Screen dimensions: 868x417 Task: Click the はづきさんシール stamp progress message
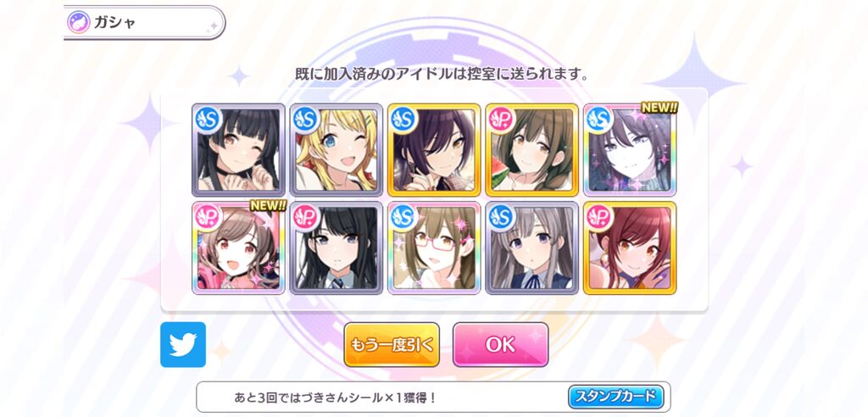(336, 397)
